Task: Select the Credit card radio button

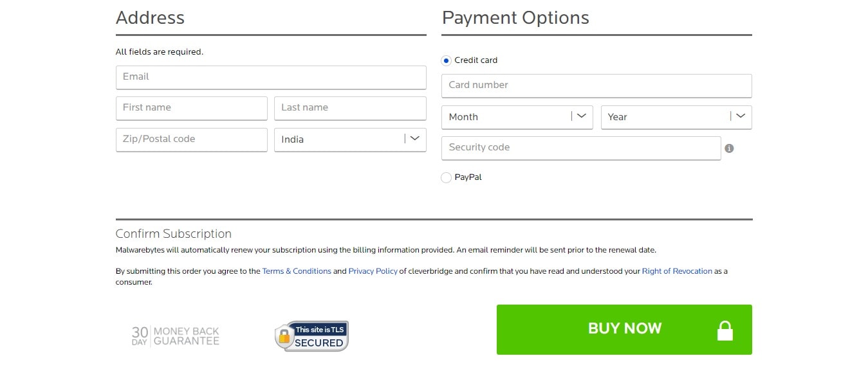Action: point(446,60)
